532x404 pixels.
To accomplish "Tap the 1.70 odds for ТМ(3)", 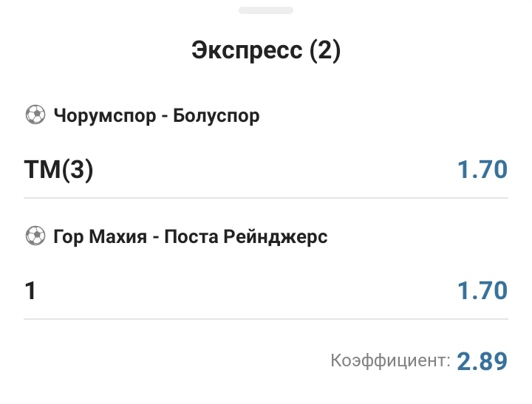I will pyautogui.click(x=482, y=170).
